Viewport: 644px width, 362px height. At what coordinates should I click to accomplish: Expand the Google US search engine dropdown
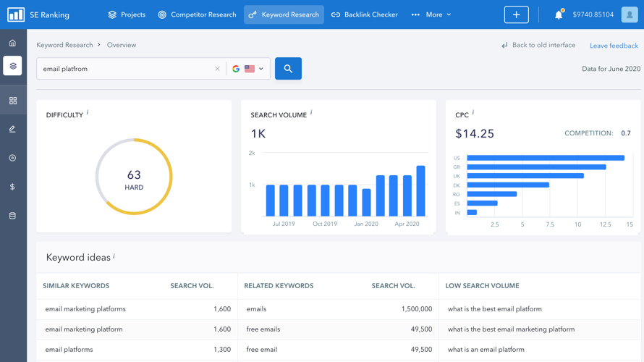tap(249, 69)
